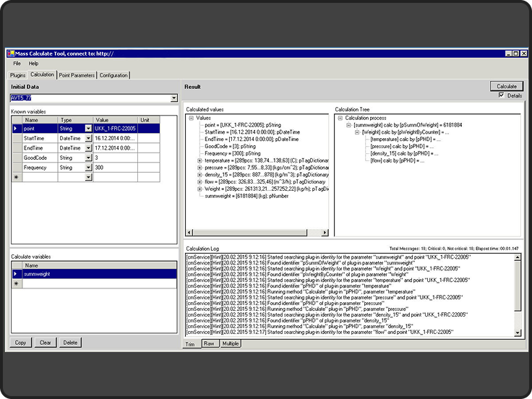
Task: Click the Mass Calculate Tool title bar icon
Action: pyautogui.click(x=11, y=53)
